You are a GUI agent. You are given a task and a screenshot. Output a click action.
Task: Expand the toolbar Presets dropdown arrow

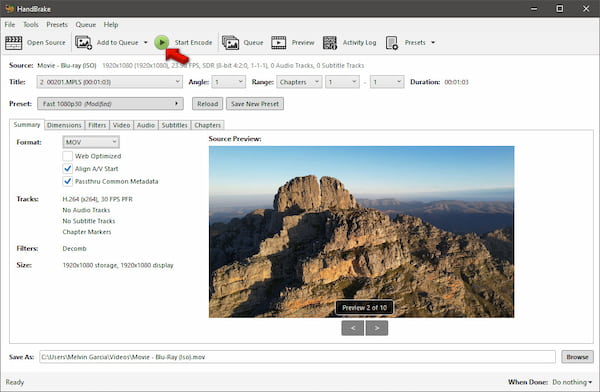(433, 42)
